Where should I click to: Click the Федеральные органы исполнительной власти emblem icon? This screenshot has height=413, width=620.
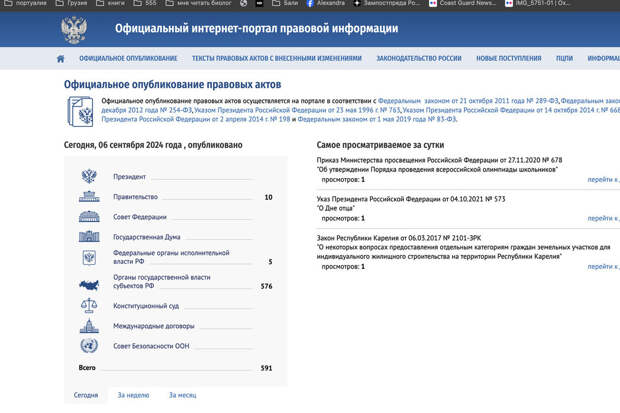click(x=89, y=258)
